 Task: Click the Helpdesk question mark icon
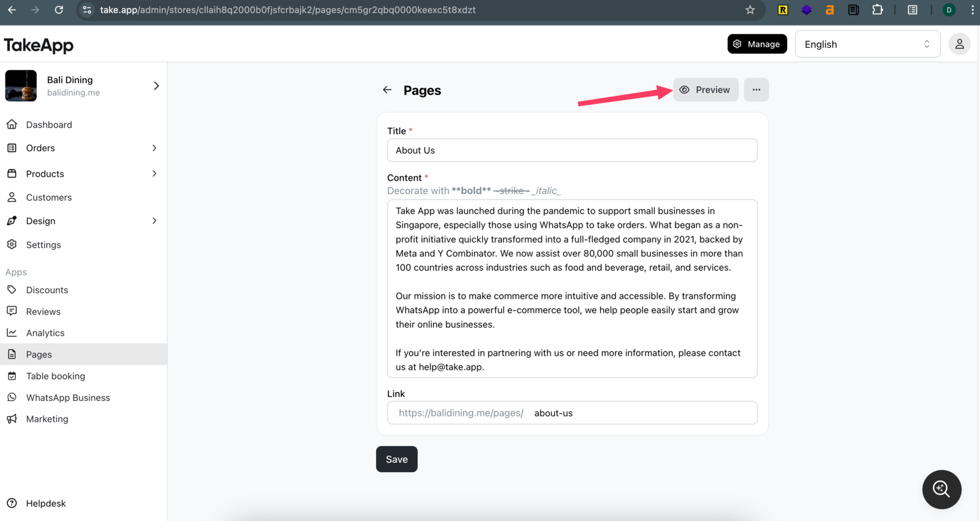point(12,503)
